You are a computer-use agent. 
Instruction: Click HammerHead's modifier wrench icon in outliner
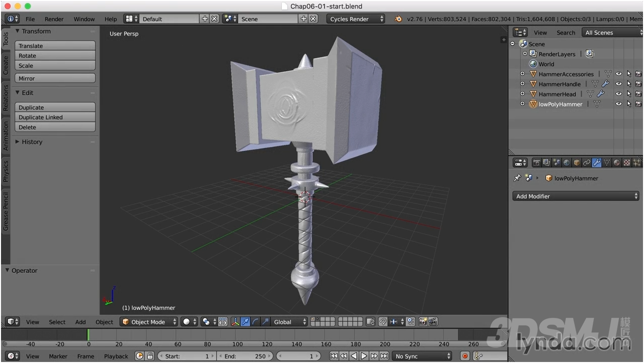click(x=600, y=94)
